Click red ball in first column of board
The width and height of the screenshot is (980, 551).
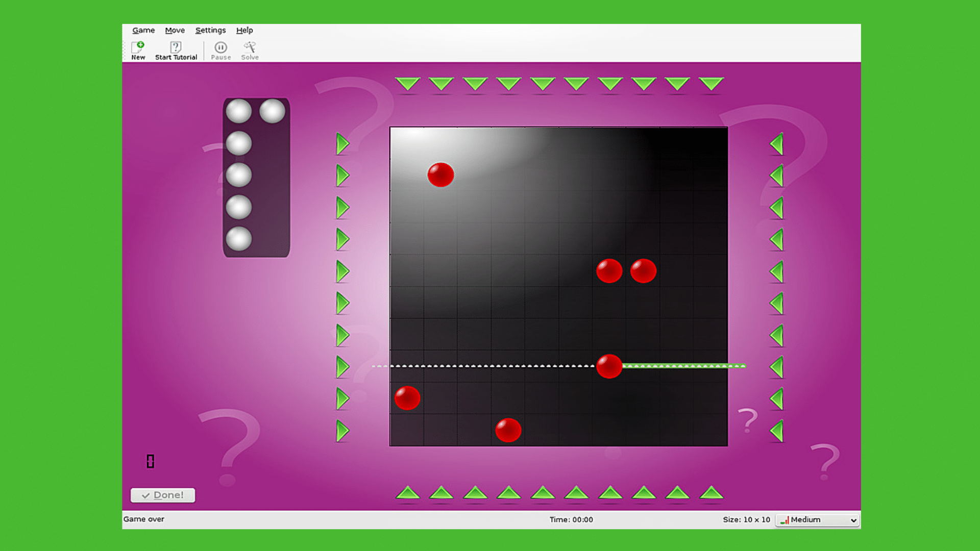[407, 398]
